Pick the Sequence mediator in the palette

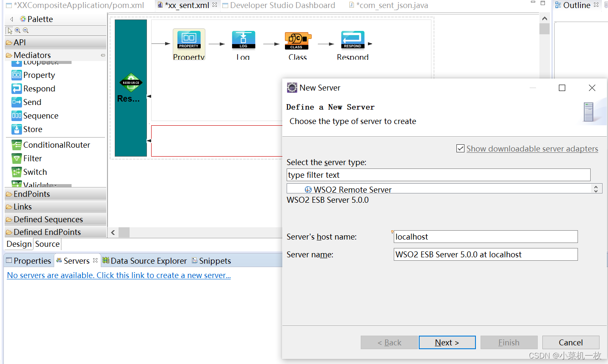click(x=35, y=116)
